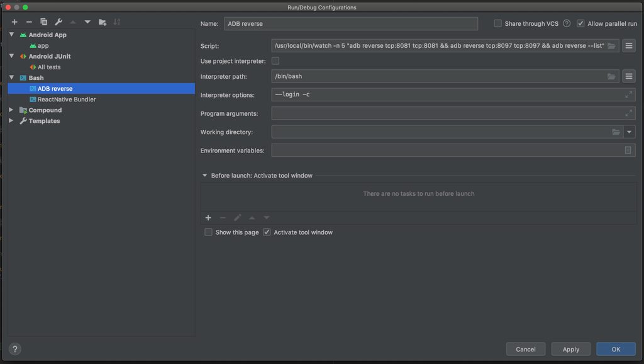Disable Allow parallel run checkbox
This screenshot has height=364, width=644.
(580, 23)
